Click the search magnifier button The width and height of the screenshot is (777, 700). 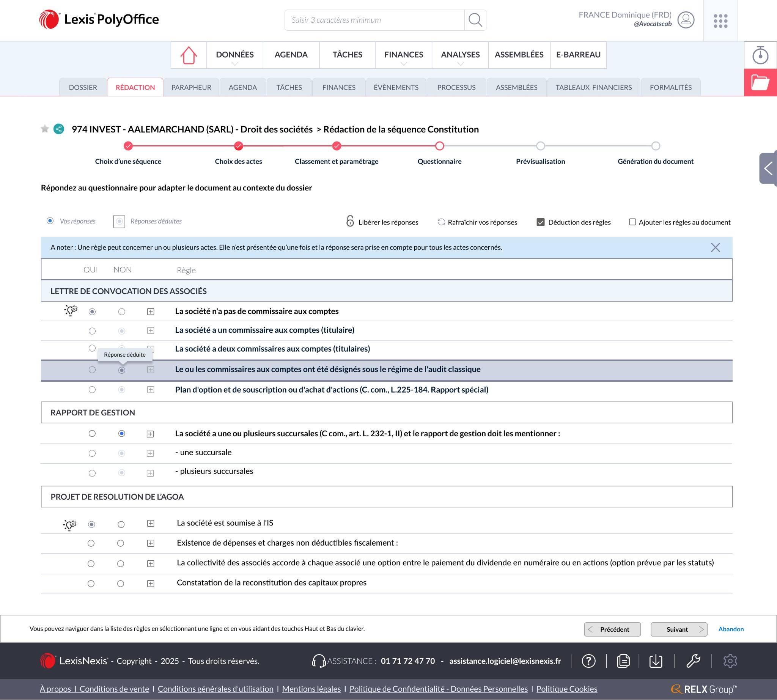tap(475, 20)
